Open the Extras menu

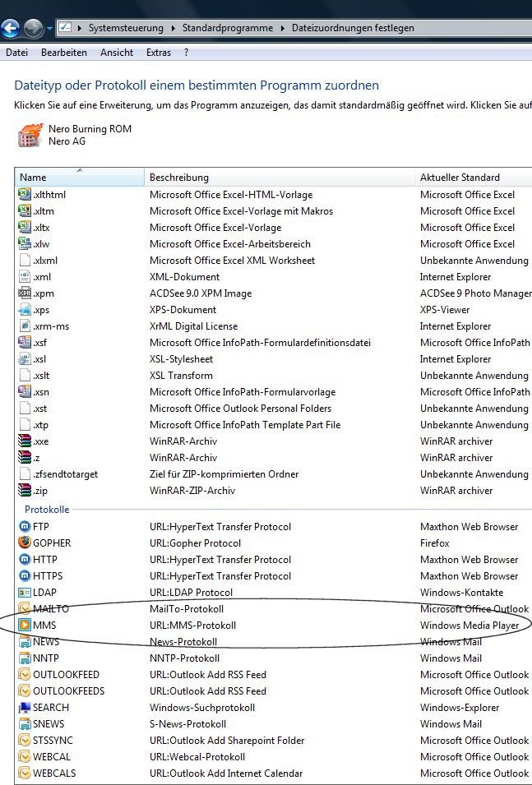pyautogui.click(x=159, y=53)
